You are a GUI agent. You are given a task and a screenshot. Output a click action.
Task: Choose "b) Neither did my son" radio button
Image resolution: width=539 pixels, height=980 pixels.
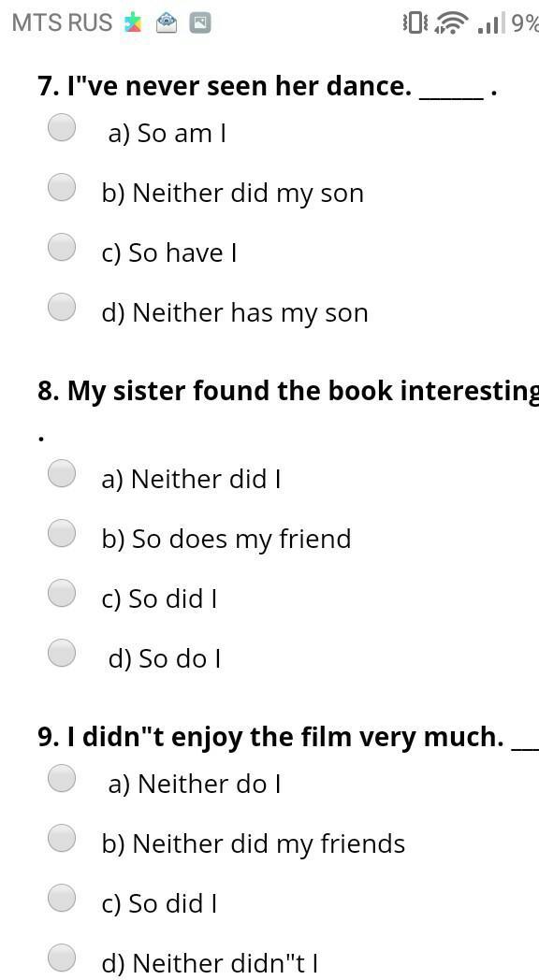(x=62, y=188)
